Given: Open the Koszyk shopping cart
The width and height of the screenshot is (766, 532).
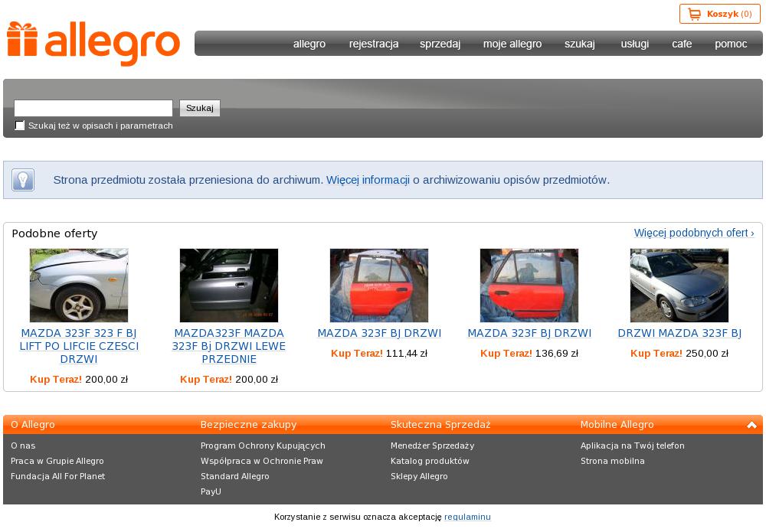Looking at the screenshot, I should click(719, 14).
